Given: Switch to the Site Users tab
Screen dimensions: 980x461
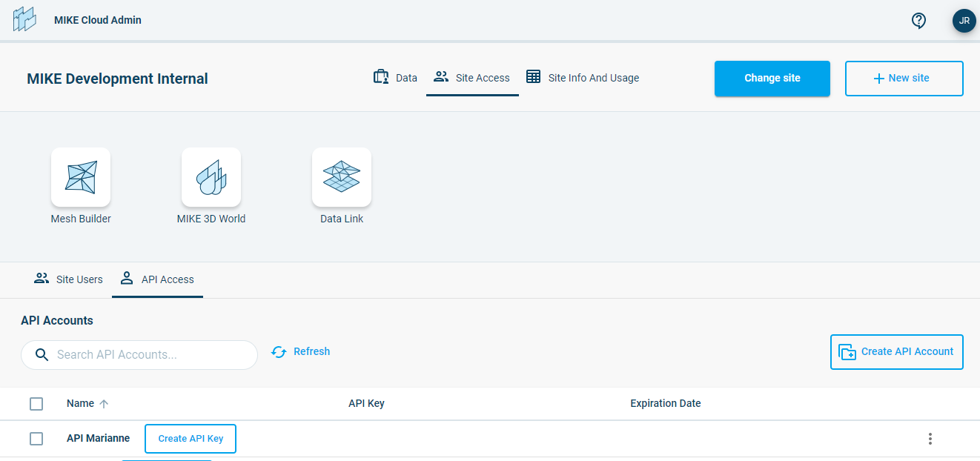Looking at the screenshot, I should [x=69, y=279].
